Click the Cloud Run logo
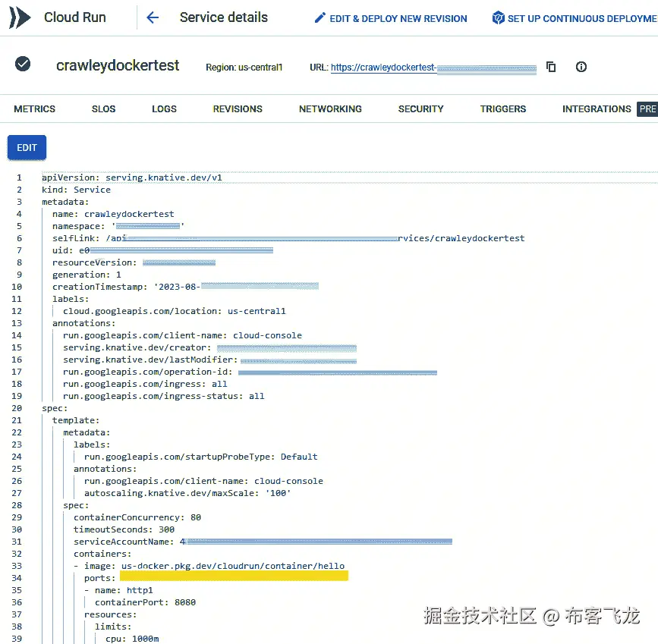 point(19,17)
